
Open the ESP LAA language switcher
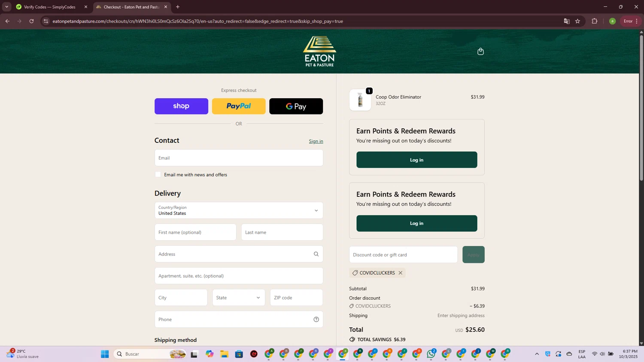(x=582, y=354)
